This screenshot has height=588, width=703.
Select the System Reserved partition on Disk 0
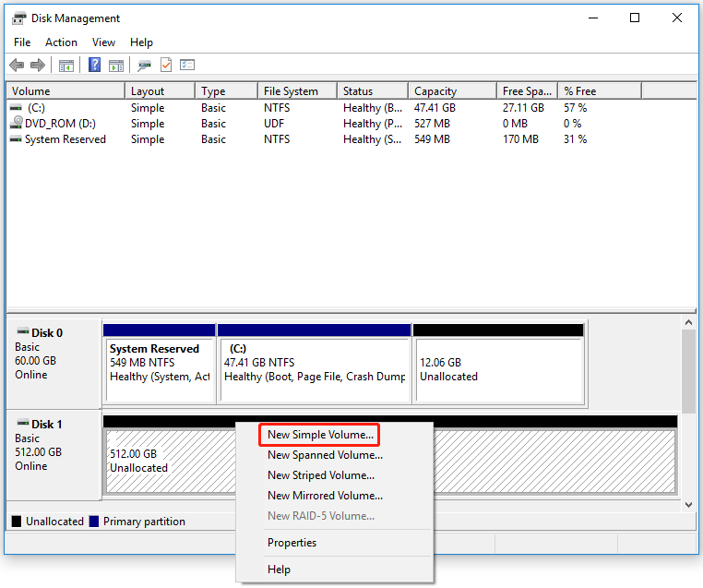pyautogui.click(x=159, y=363)
